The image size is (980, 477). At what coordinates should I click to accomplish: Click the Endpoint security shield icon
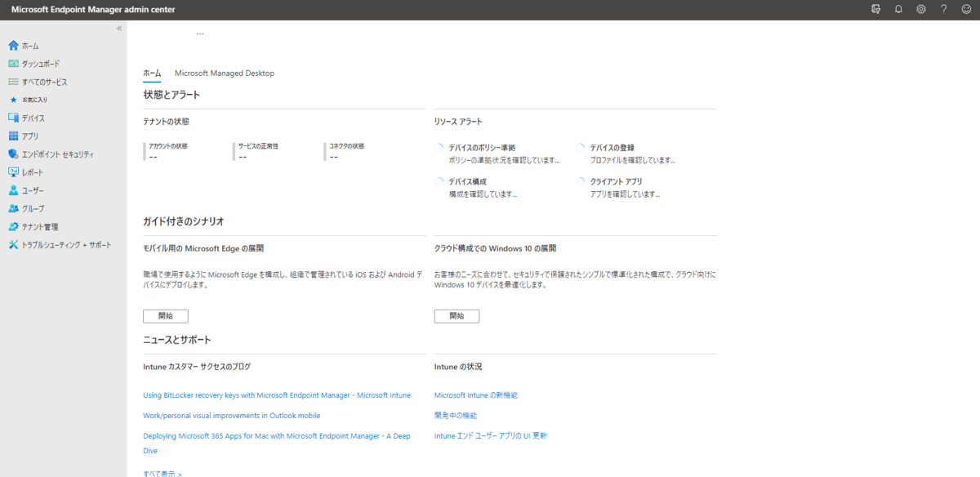click(x=13, y=154)
